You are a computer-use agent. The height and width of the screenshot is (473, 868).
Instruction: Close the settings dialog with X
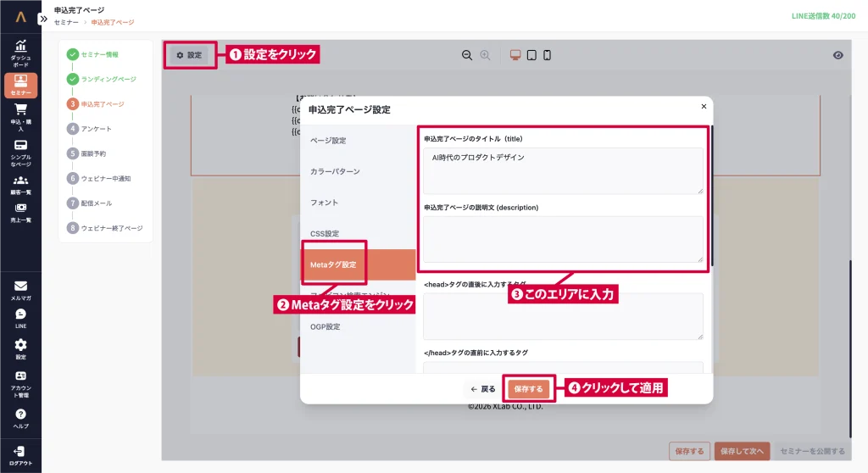(x=703, y=107)
